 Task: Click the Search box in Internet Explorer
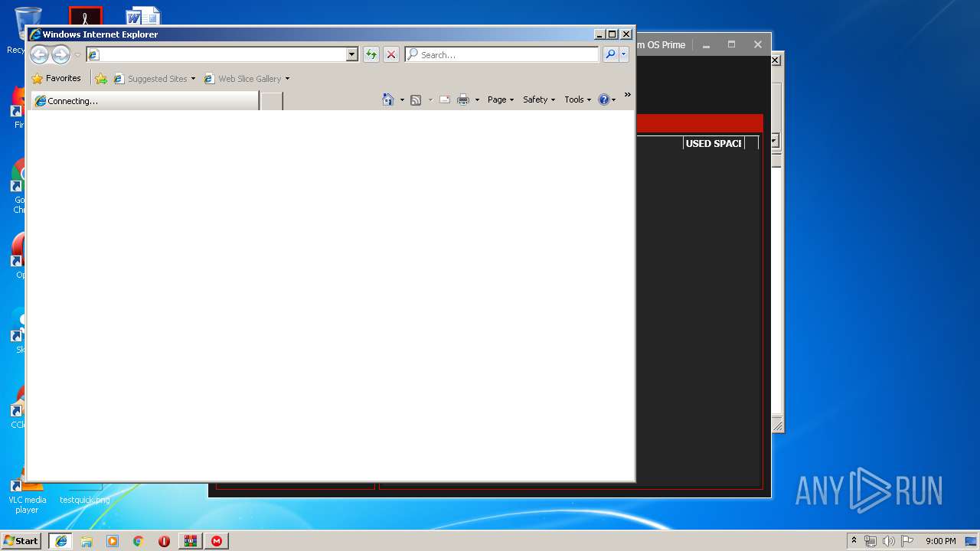click(x=501, y=54)
